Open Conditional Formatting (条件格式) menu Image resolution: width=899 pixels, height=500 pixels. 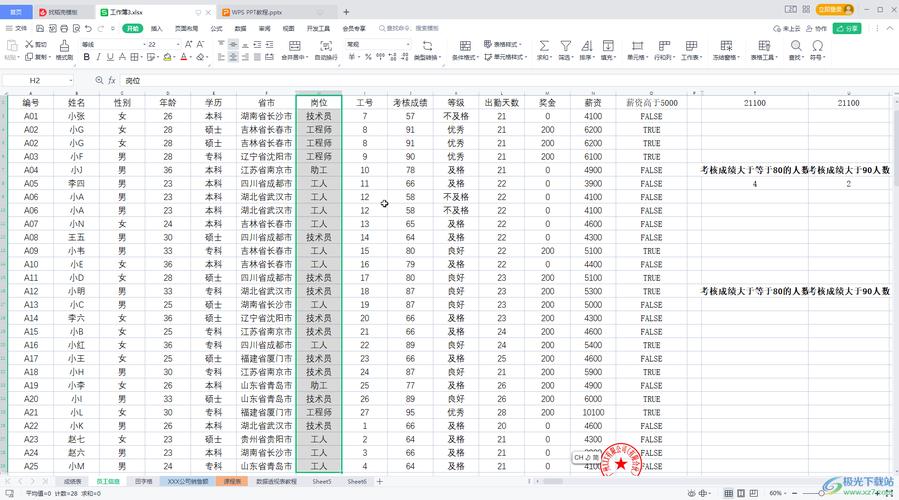(x=465, y=50)
